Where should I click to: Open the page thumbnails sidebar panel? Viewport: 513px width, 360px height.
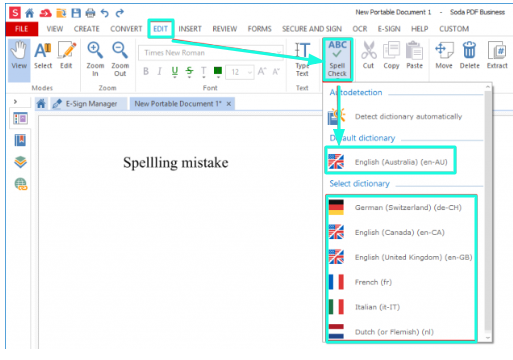pos(20,118)
